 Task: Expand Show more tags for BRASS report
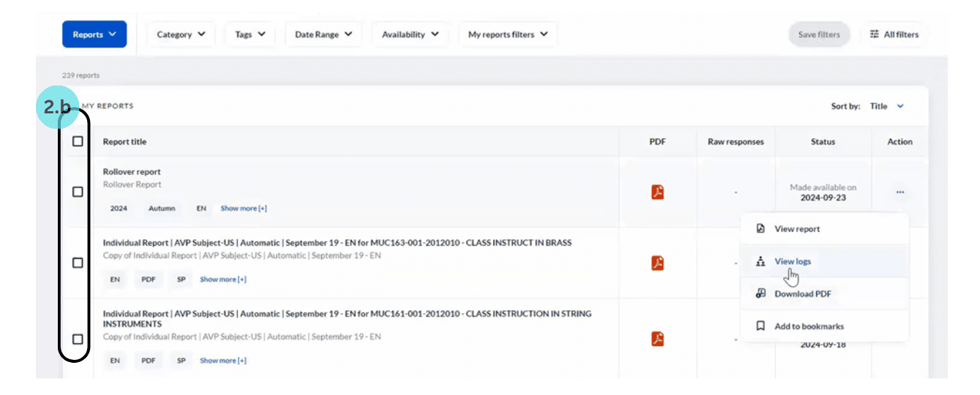223,279
